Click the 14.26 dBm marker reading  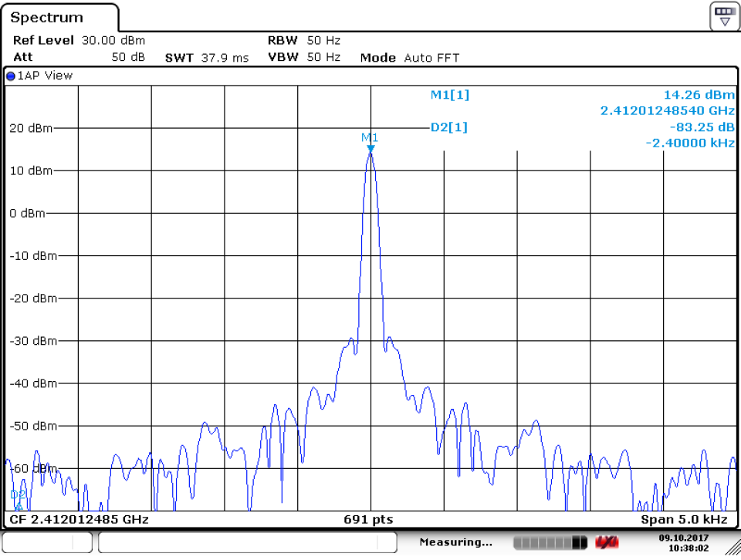699,95
